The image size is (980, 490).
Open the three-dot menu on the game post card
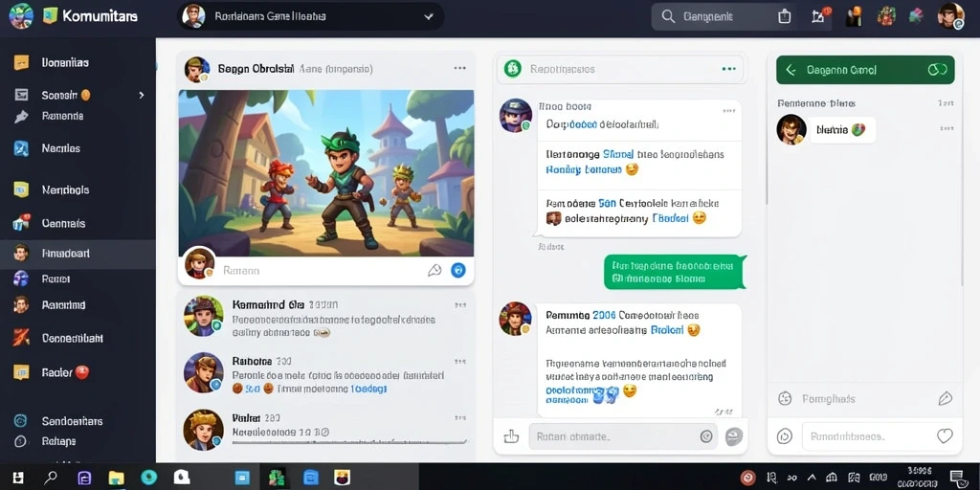tap(460, 69)
